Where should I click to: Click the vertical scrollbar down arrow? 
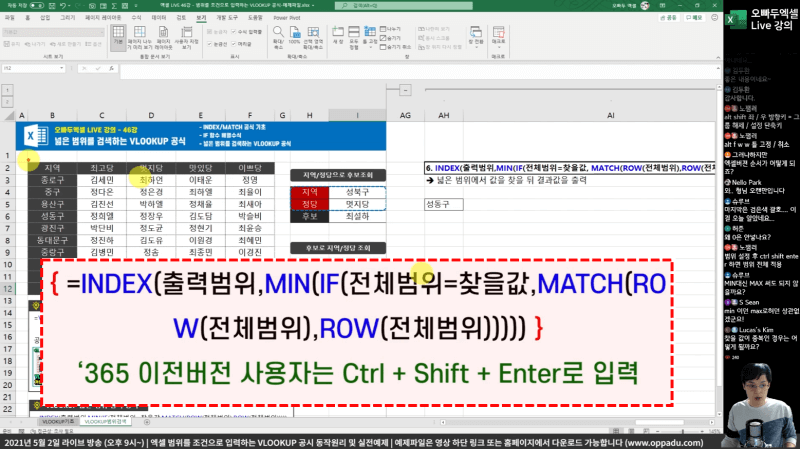(x=719, y=414)
